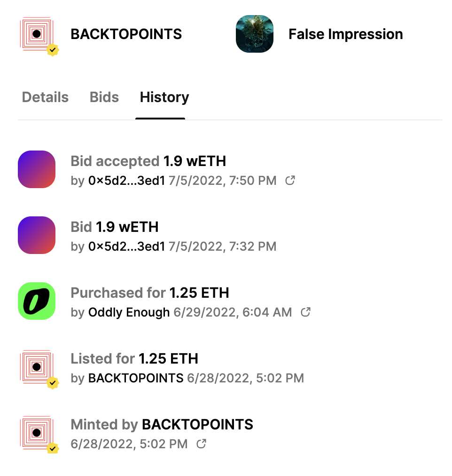The height and width of the screenshot is (476, 452).
Task: Click BACKTOPOINTS avatar beside Listed entry
Action: coord(38,367)
